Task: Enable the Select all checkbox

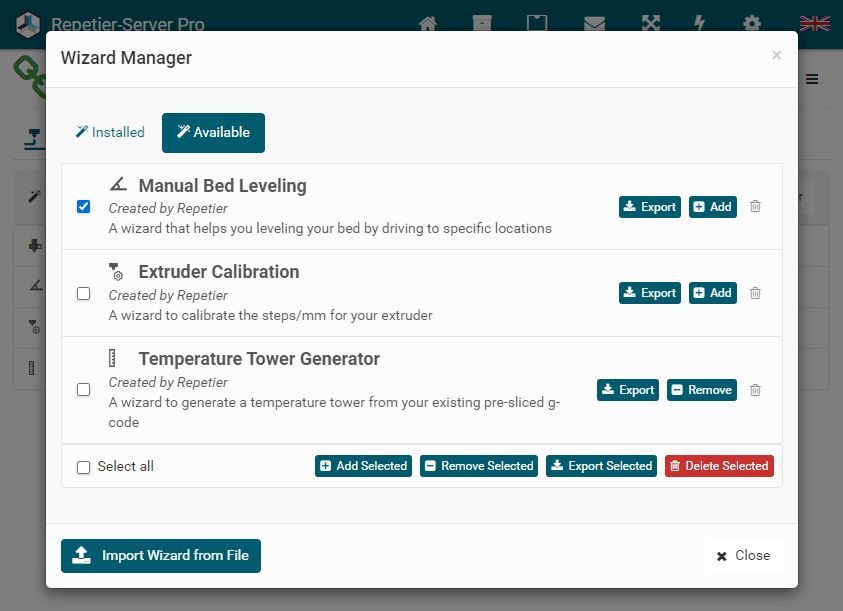Action: 84,467
